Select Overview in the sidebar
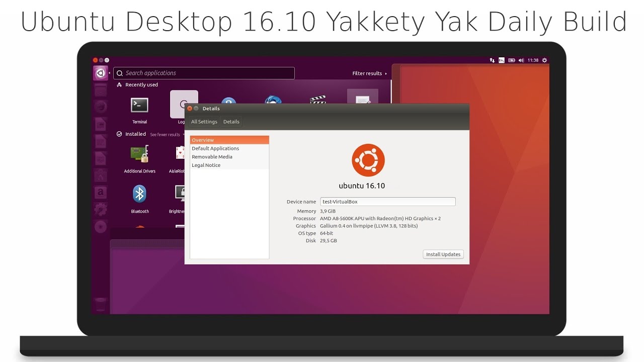This screenshot has width=644, height=362. 229,140
